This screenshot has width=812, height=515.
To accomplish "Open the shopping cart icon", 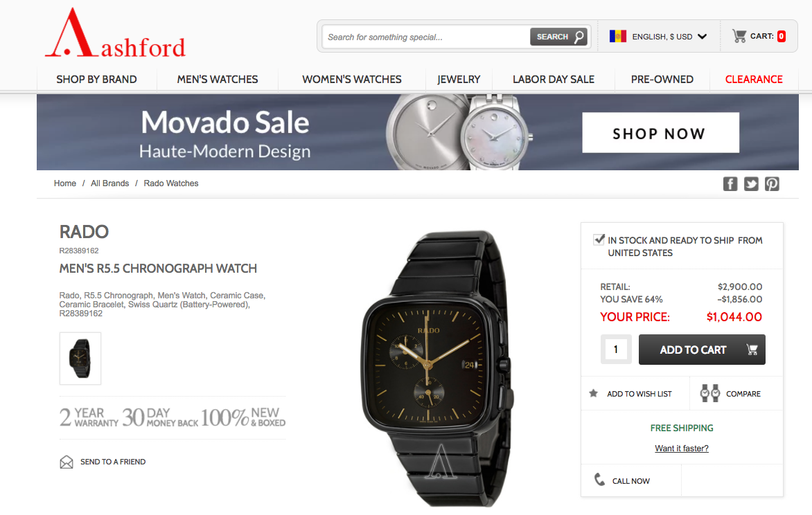I will [x=739, y=36].
